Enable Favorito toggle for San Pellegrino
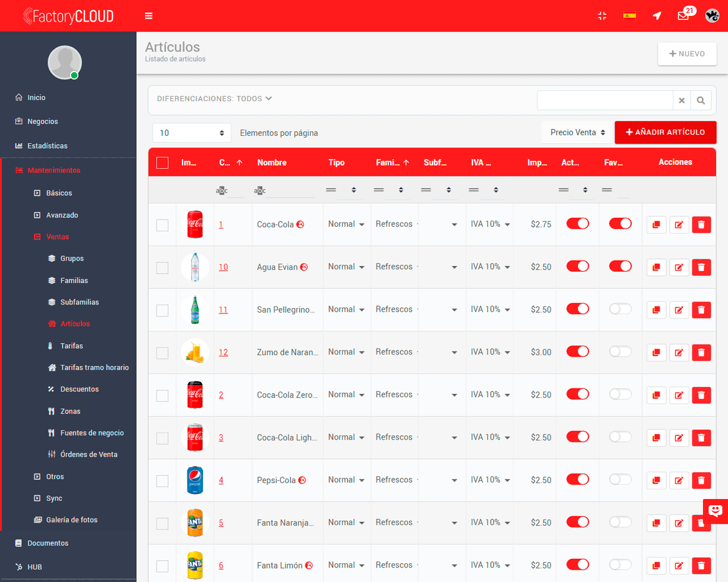728x582 pixels. [620, 309]
